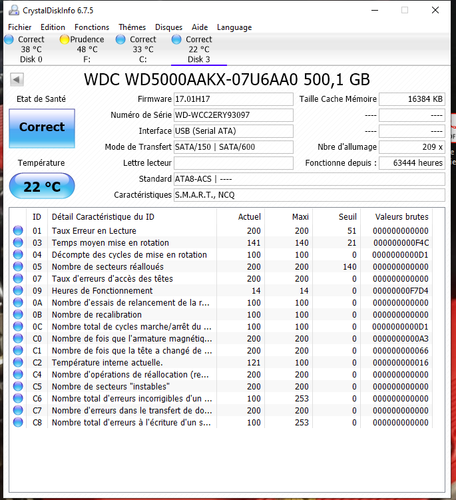Viewport: 456px width, 500px height.
Task: Select the Heures de Fonctionnement row text
Action: 102,291
